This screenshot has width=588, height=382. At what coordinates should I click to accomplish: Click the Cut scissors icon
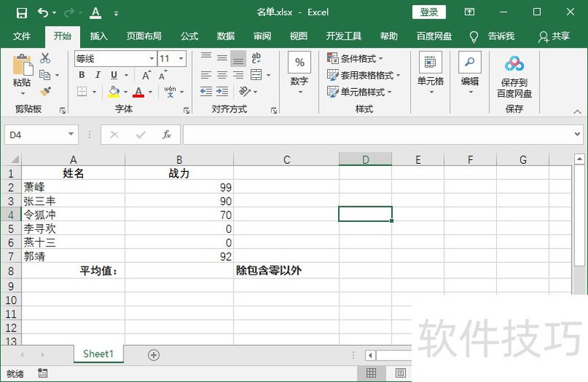coord(46,59)
